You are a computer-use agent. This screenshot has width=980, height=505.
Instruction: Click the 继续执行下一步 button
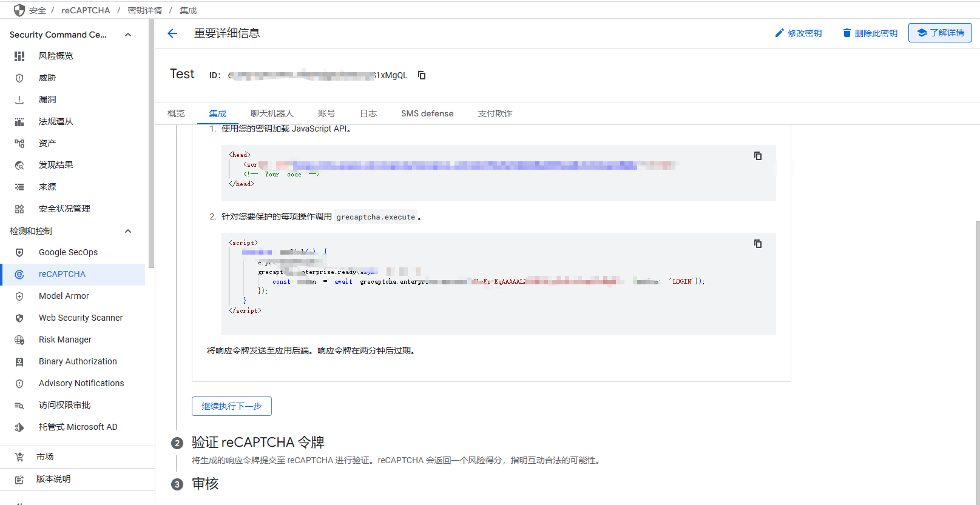pos(232,406)
